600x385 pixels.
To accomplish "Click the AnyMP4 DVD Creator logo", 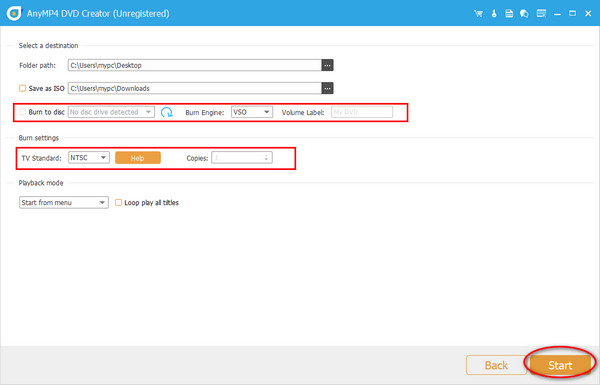I will tap(14, 13).
